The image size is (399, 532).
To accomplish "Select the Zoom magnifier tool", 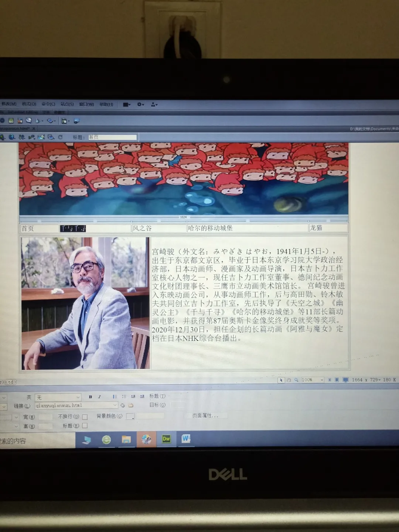I will click(296, 380).
